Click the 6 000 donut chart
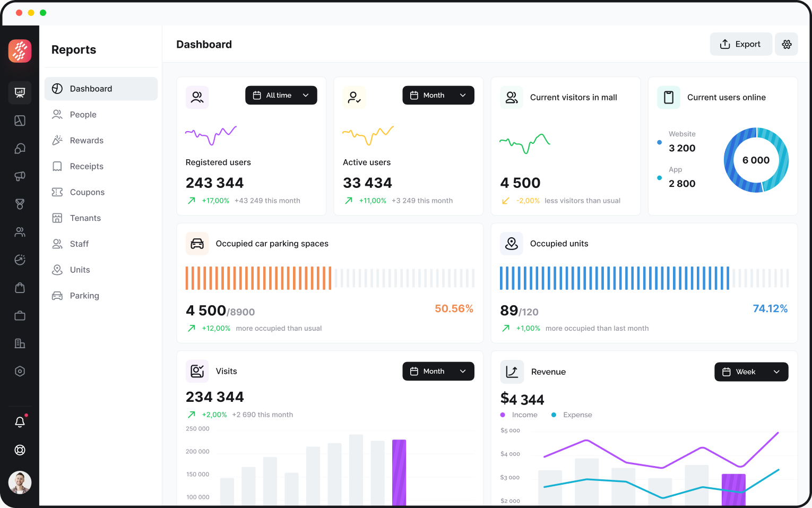The image size is (812, 508). (x=756, y=160)
